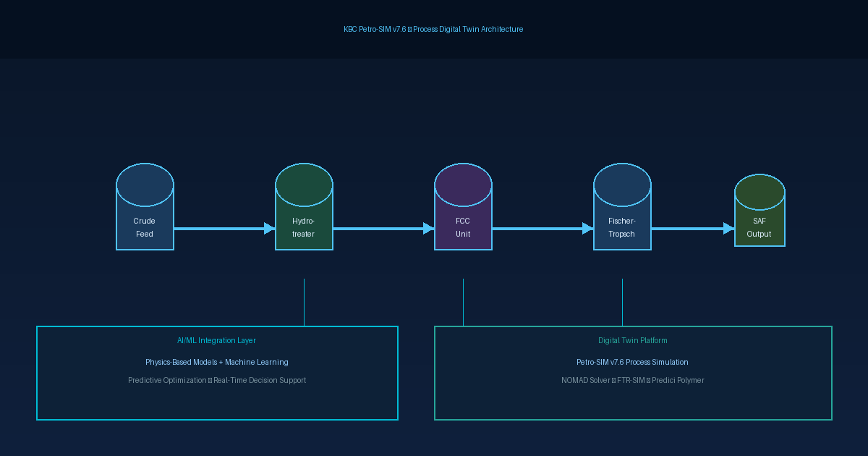
Task: Click arrow from Hydro-treater to FCC Unit
Action: pyautogui.click(x=383, y=229)
